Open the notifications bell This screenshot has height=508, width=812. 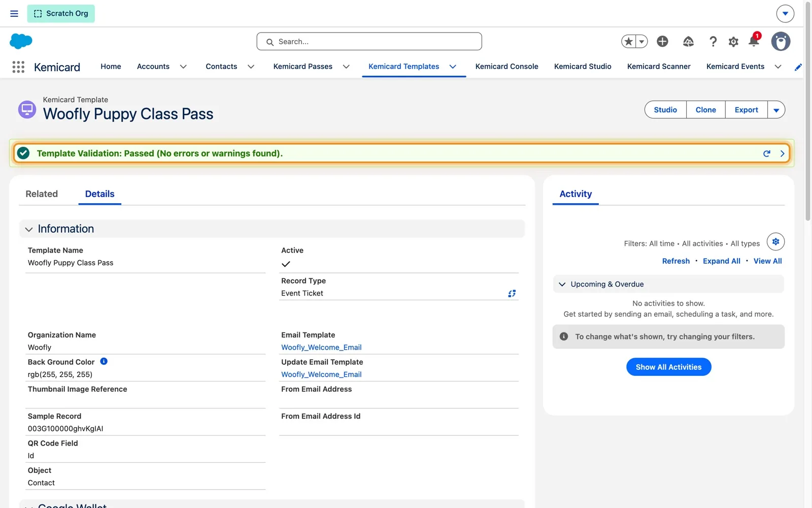pos(754,41)
